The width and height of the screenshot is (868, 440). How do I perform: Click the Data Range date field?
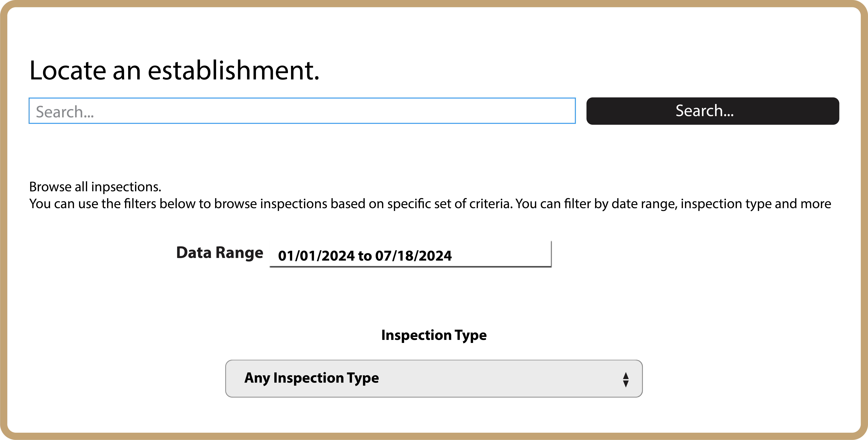pos(410,255)
